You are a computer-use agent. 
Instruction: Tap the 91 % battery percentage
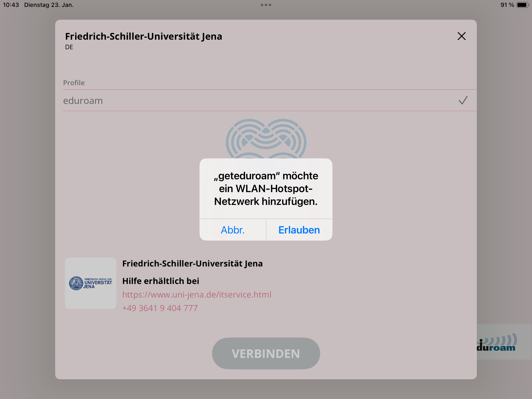pos(507,5)
